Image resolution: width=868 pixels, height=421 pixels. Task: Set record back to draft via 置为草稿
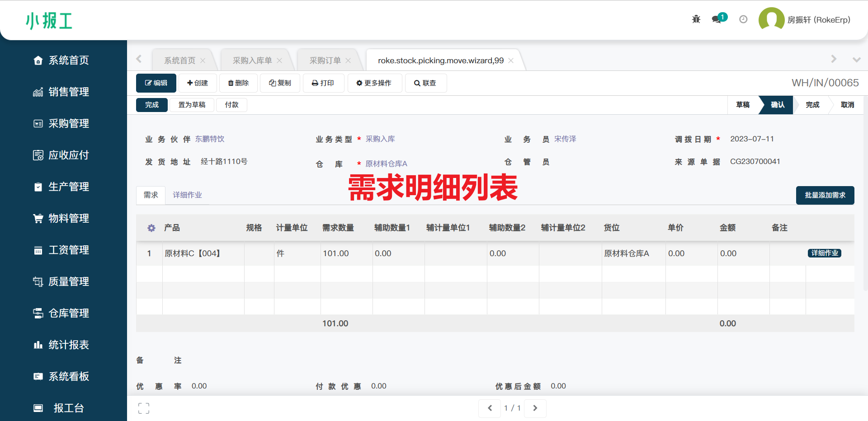click(x=191, y=104)
